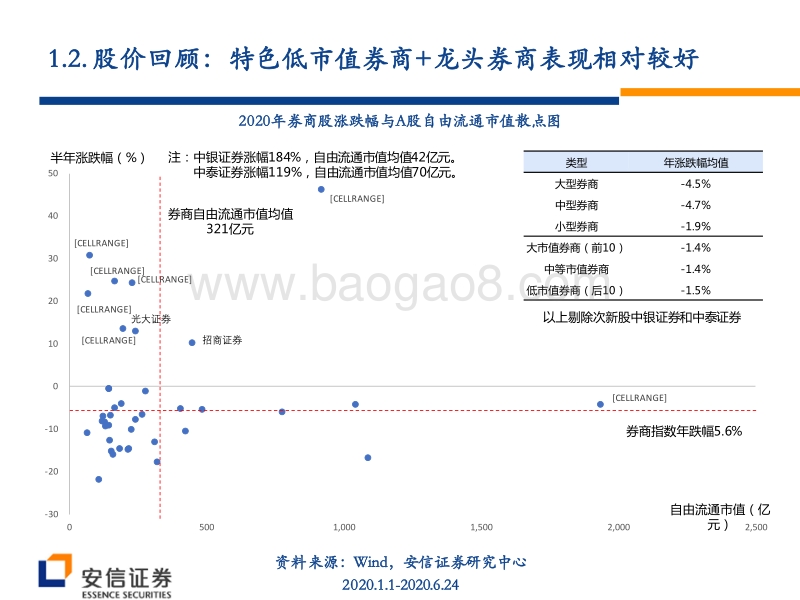
Task: Select the highest data point near 45%
Action: (321, 189)
